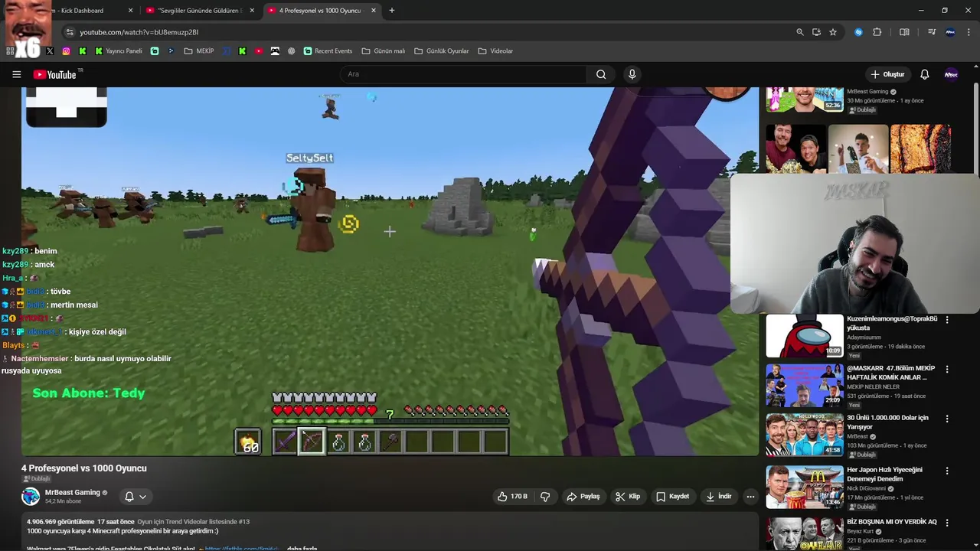The image size is (980, 551).
Task: Close the 'Sevgililer Gününde' tab
Action: tap(251, 11)
